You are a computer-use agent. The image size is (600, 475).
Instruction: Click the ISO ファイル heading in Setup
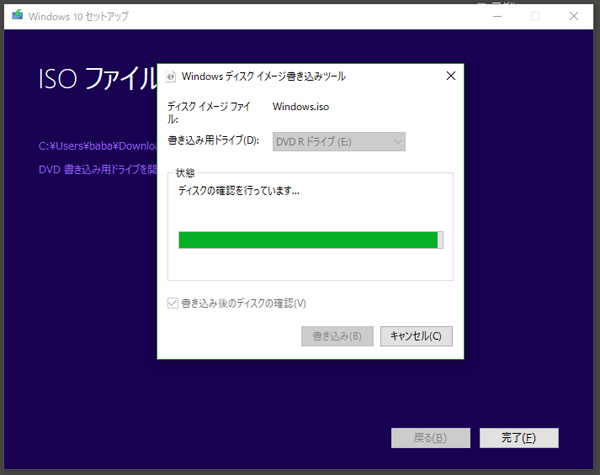tap(98, 78)
